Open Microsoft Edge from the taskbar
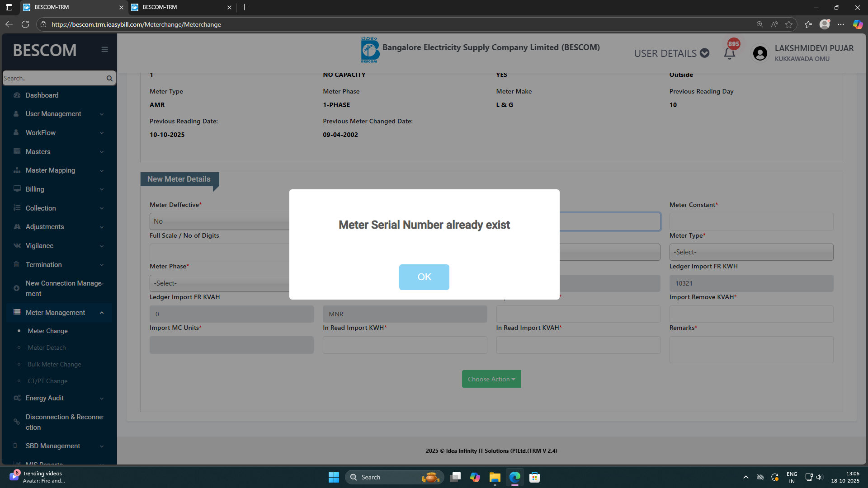 click(x=514, y=477)
